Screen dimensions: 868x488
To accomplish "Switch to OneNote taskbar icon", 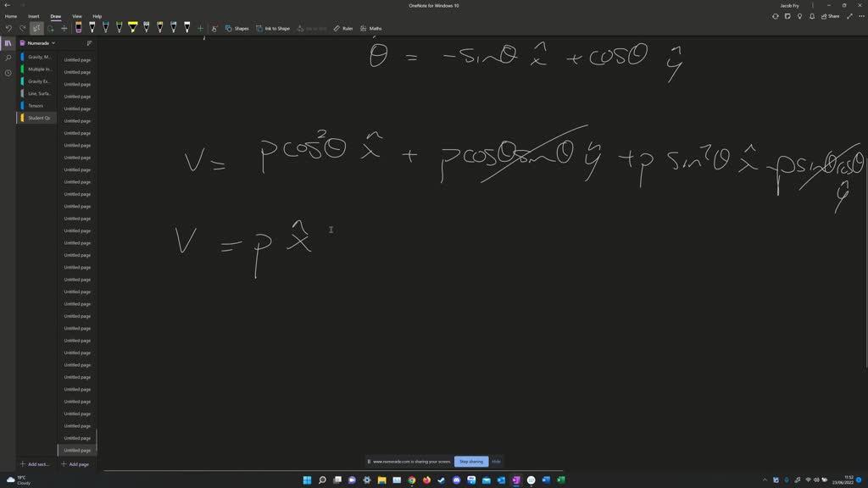I will pyautogui.click(x=516, y=480).
